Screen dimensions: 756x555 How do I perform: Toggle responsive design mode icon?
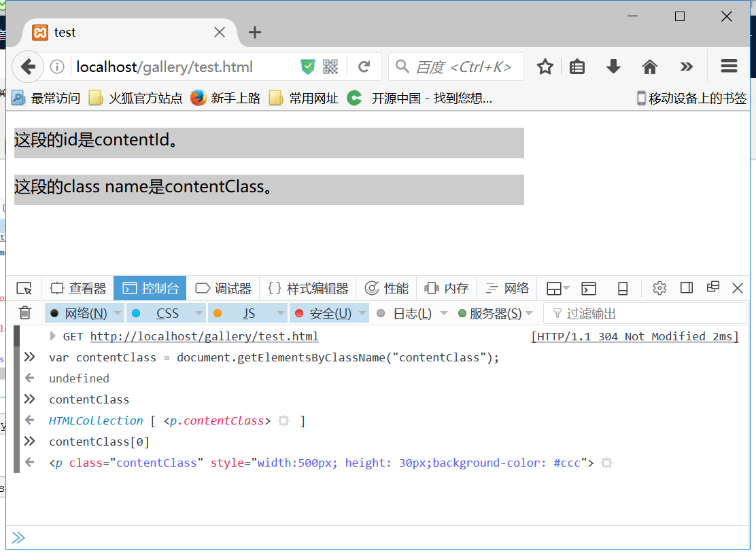point(623,289)
